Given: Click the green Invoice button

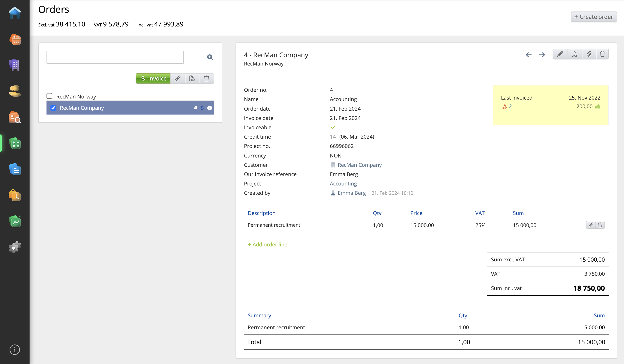Looking at the screenshot, I should pos(153,79).
